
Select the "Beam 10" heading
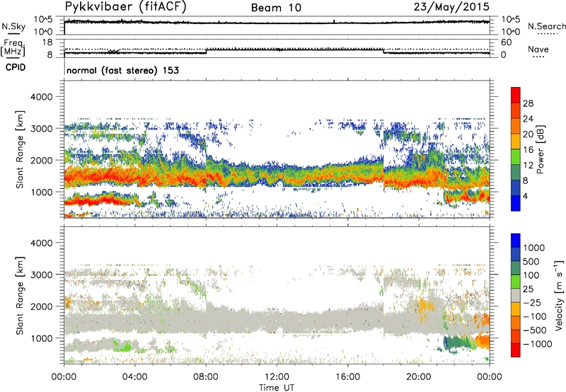[x=276, y=8]
